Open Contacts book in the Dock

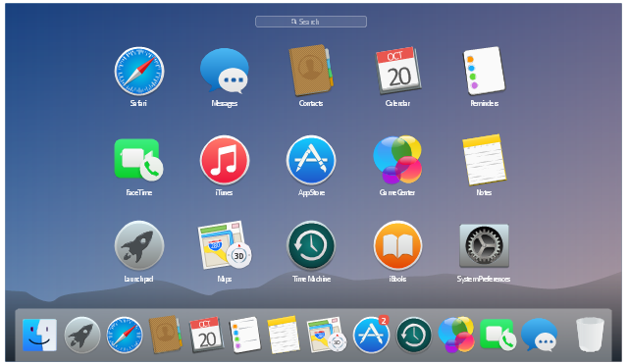click(166, 335)
